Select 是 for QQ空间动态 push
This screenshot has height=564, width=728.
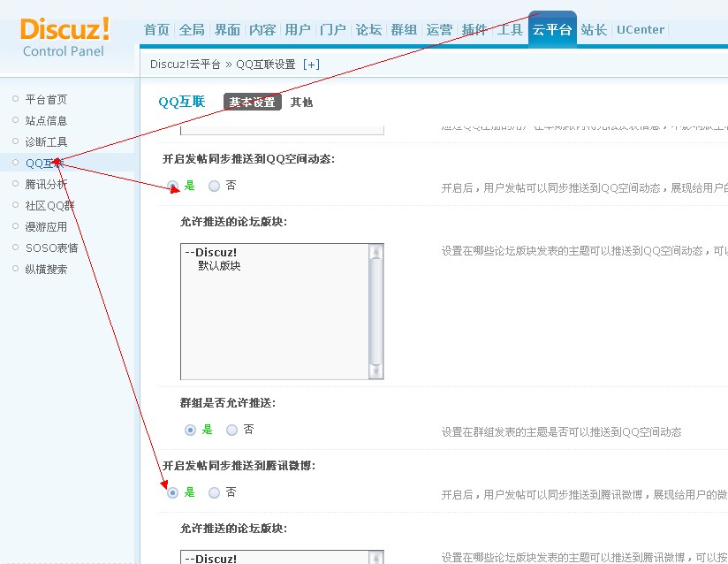pyautogui.click(x=172, y=186)
